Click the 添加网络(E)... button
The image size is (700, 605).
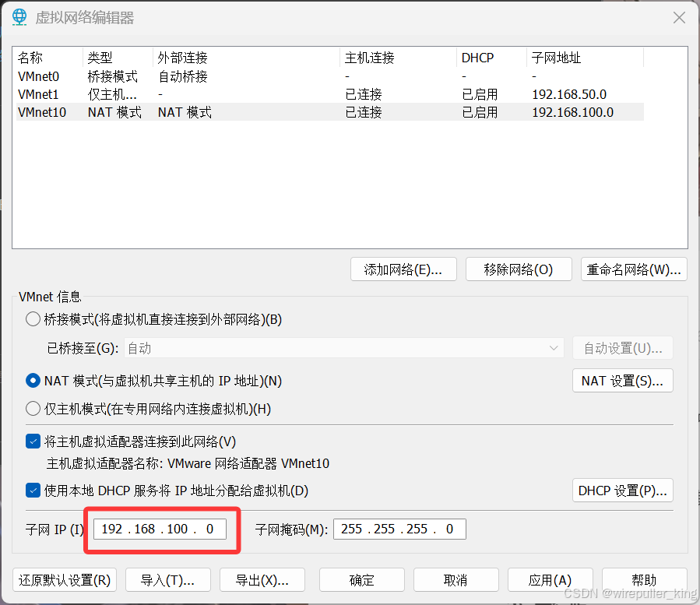403,269
